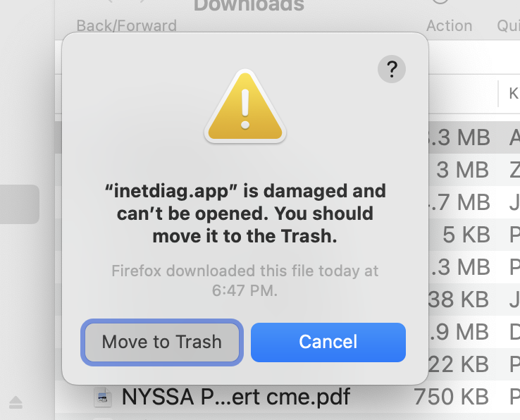Open the Action toolbar item
This screenshot has height=420, width=520.
449,26
